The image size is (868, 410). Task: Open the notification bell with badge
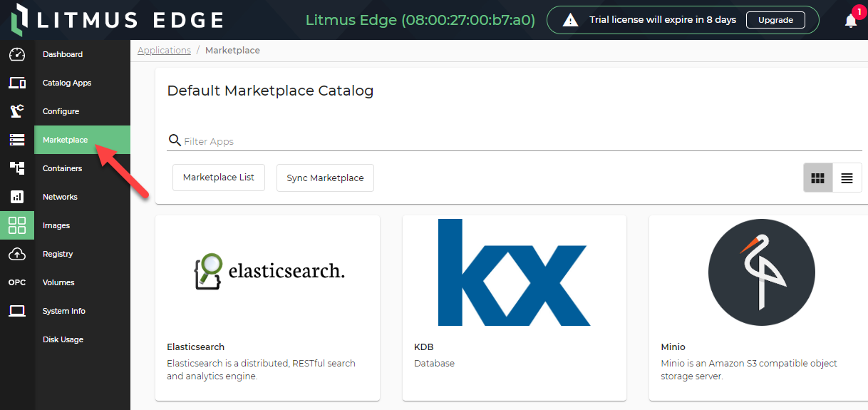[851, 20]
